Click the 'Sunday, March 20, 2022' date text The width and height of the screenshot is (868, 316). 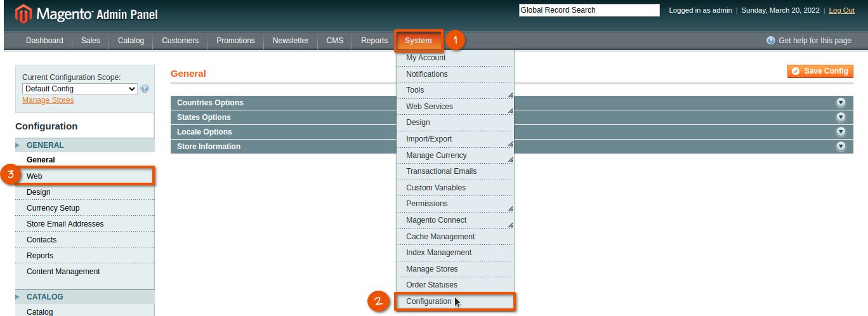click(x=780, y=10)
